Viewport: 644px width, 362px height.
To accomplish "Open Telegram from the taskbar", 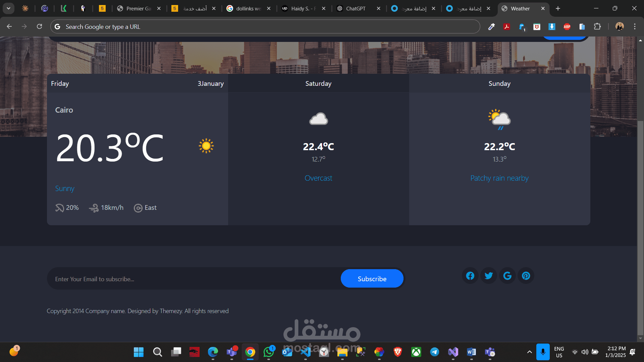I will (x=435, y=352).
